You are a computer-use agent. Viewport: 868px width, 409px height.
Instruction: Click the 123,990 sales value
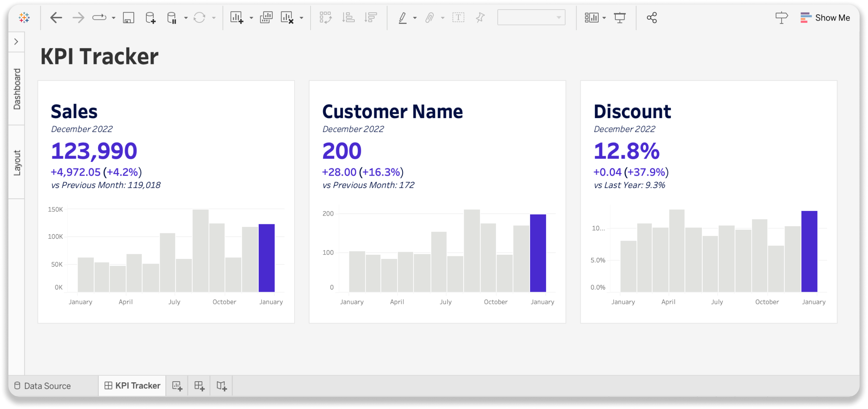pyautogui.click(x=94, y=150)
